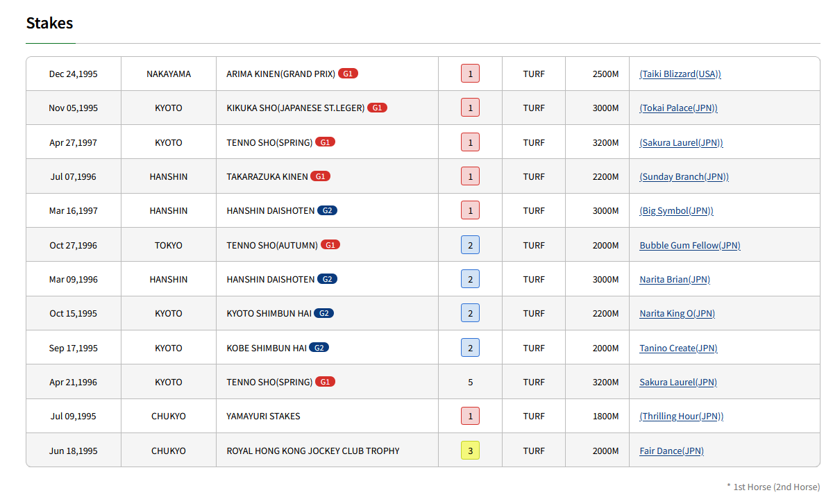
Task: Open the Sunday Branch(JPN) link
Action: click(x=684, y=176)
